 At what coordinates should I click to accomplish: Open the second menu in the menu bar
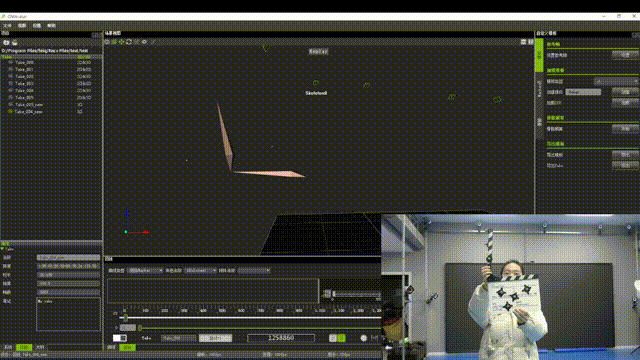click(22, 25)
